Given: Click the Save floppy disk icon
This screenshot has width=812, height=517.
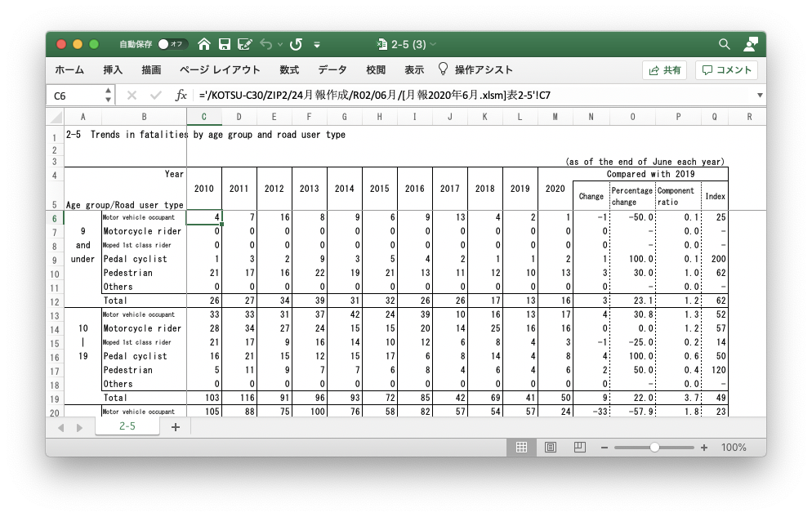Looking at the screenshot, I should click(x=224, y=44).
